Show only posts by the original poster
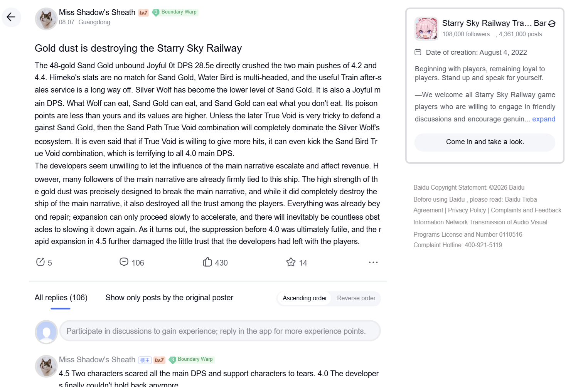 pos(169,298)
